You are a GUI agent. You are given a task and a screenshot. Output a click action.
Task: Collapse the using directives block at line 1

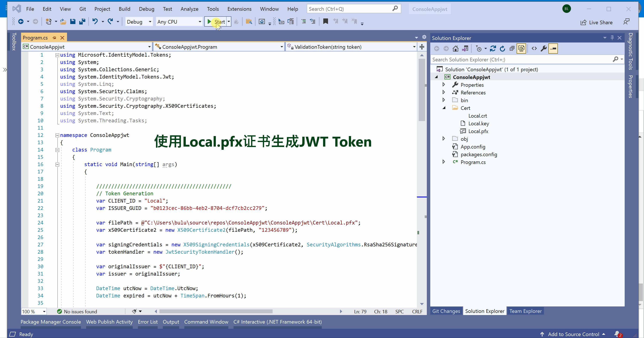click(x=57, y=55)
